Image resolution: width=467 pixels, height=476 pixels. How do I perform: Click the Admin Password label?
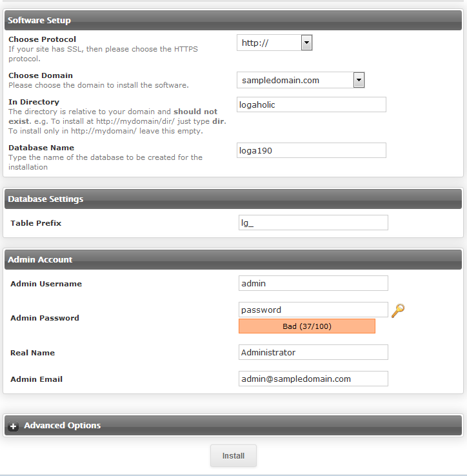45,318
